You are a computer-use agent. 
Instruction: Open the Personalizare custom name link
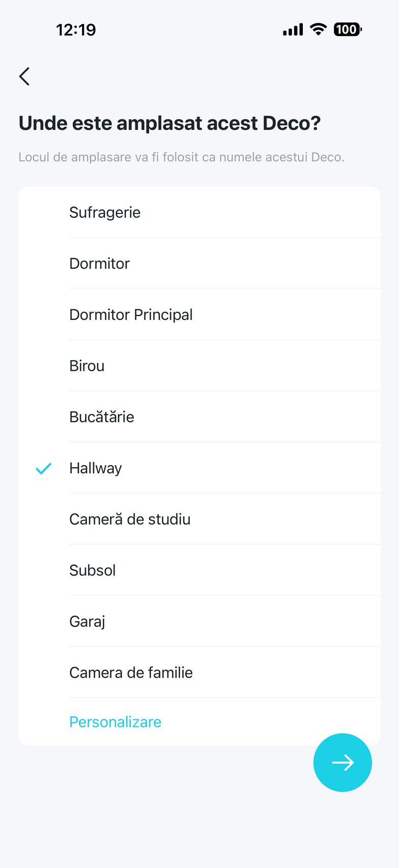[x=115, y=722]
